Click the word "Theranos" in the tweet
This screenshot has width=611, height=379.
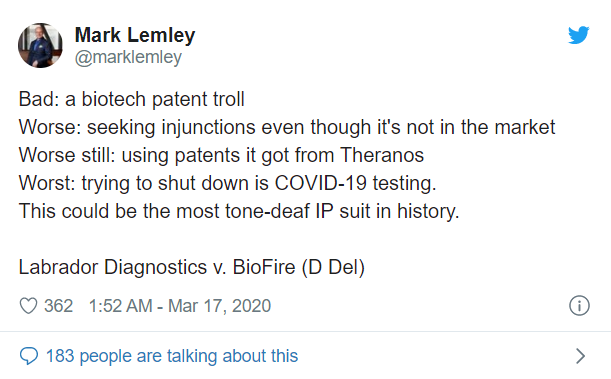click(382, 155)
